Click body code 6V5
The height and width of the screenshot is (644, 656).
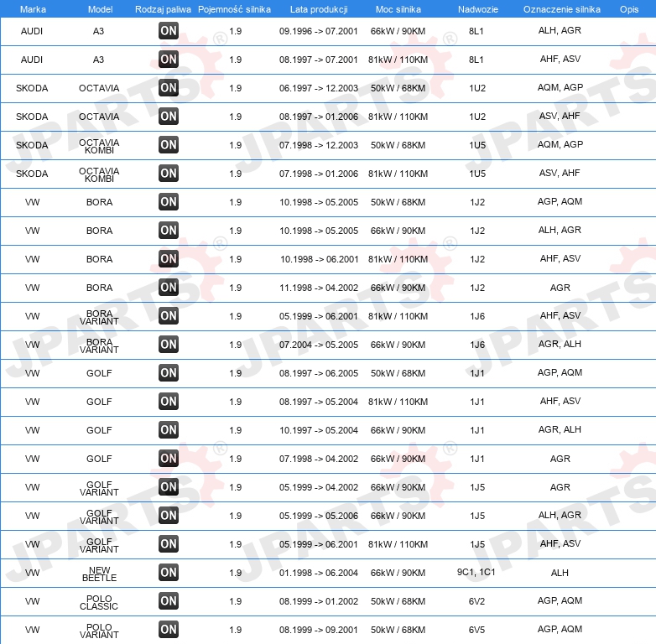tap(477, 630)
